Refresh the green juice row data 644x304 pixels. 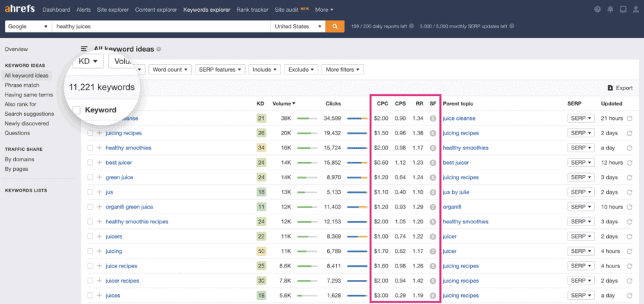coord(630,178)
